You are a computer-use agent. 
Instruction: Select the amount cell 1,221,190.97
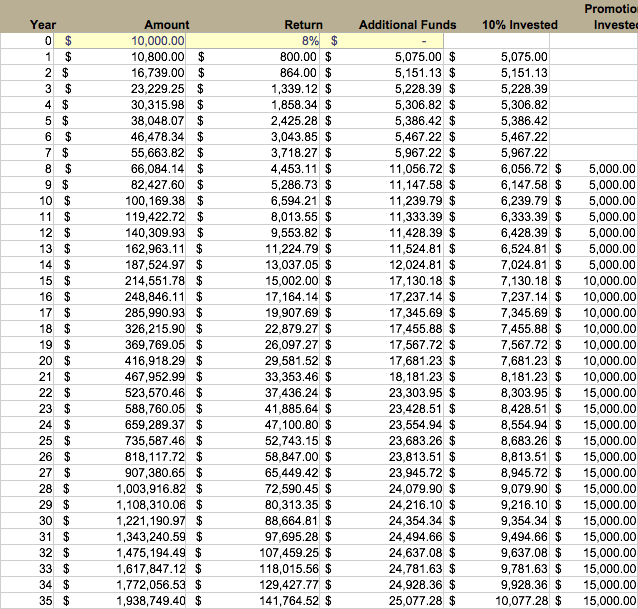point(120,521)
